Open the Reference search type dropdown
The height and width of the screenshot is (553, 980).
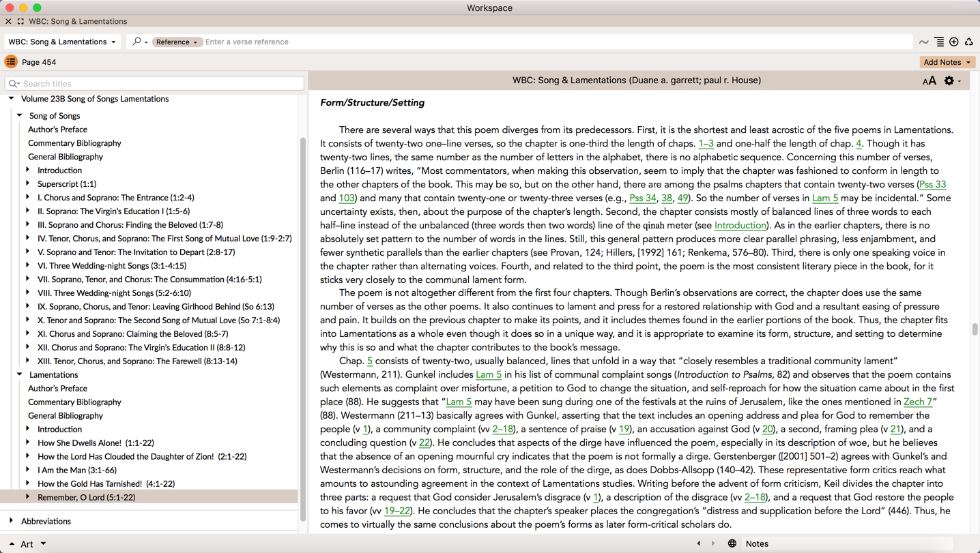click(177, 42)
